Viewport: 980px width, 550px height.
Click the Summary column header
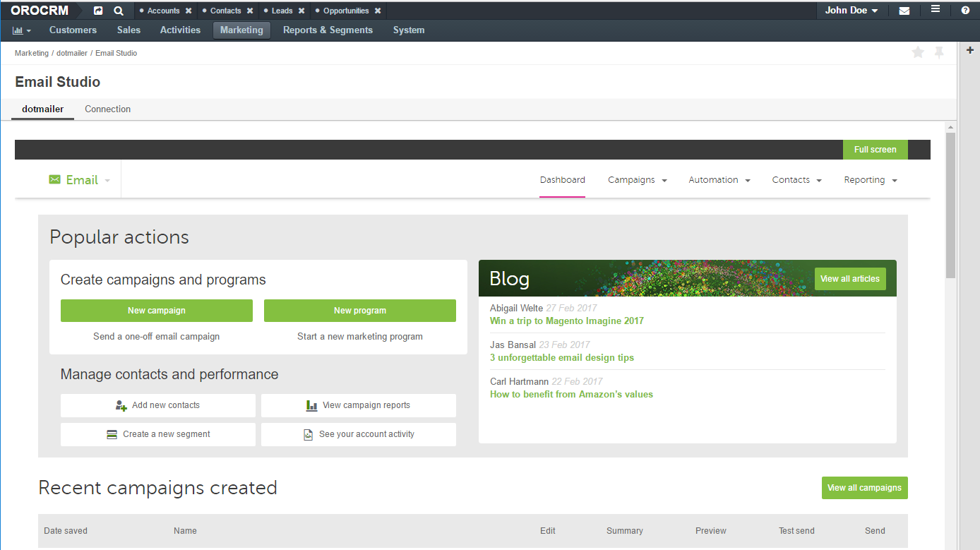coord(625,531)
